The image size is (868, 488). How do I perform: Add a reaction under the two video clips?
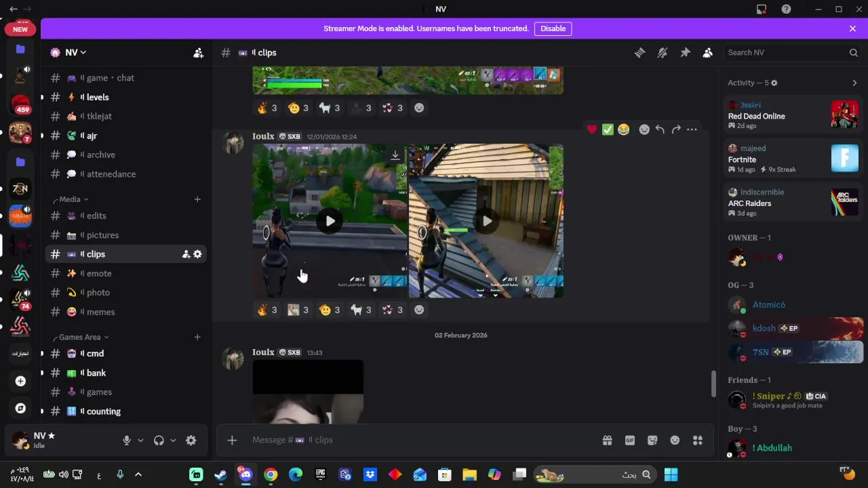[419, 310]
